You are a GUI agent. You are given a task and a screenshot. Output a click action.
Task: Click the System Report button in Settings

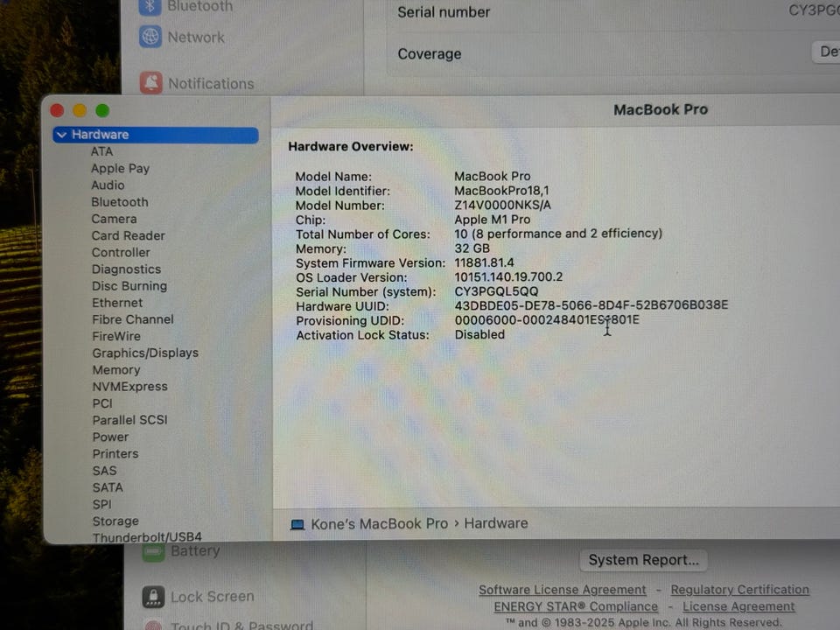click(x=643, y=560)
